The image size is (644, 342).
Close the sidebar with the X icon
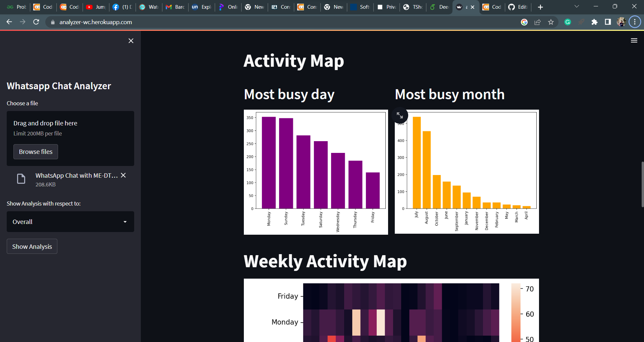tap(131, 41)
